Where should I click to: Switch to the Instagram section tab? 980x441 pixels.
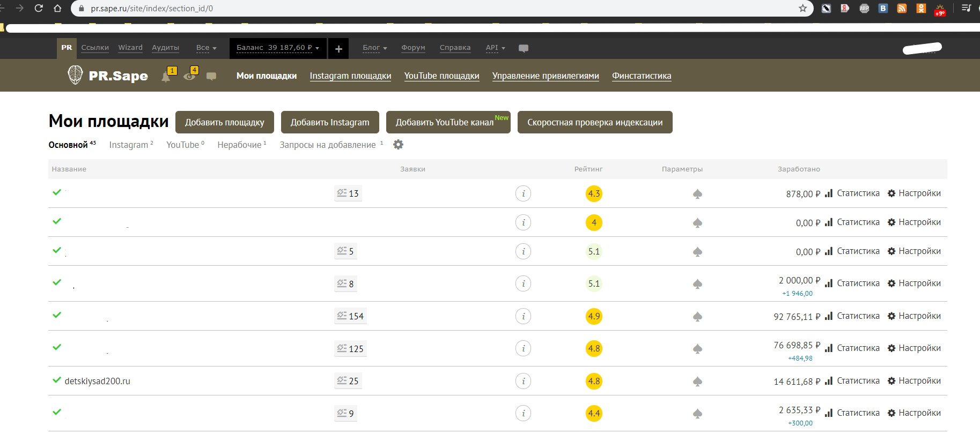click(x=131, y=145)
